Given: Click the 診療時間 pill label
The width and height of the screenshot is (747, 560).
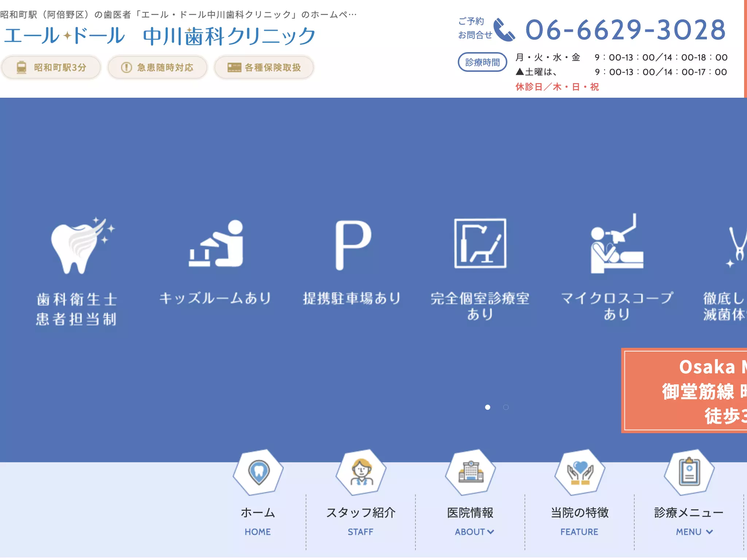Looking at the screenshot, I should tap(482, 62).
